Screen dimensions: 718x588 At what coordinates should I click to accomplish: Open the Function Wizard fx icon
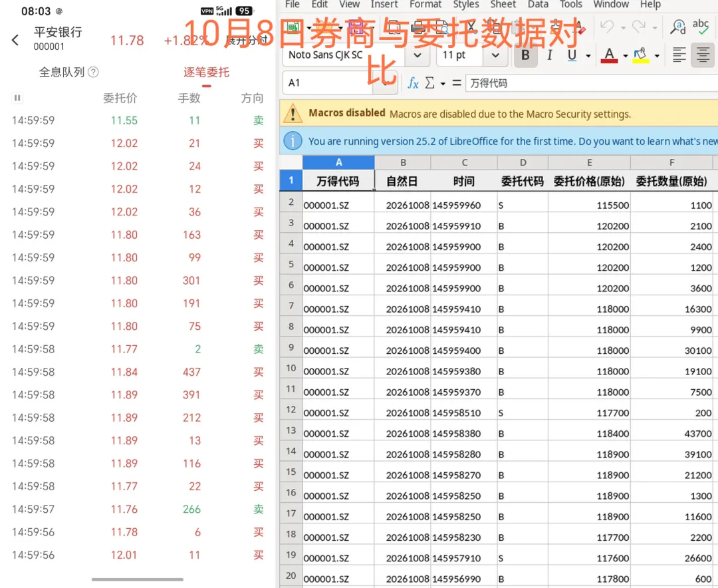click(413, 83)
